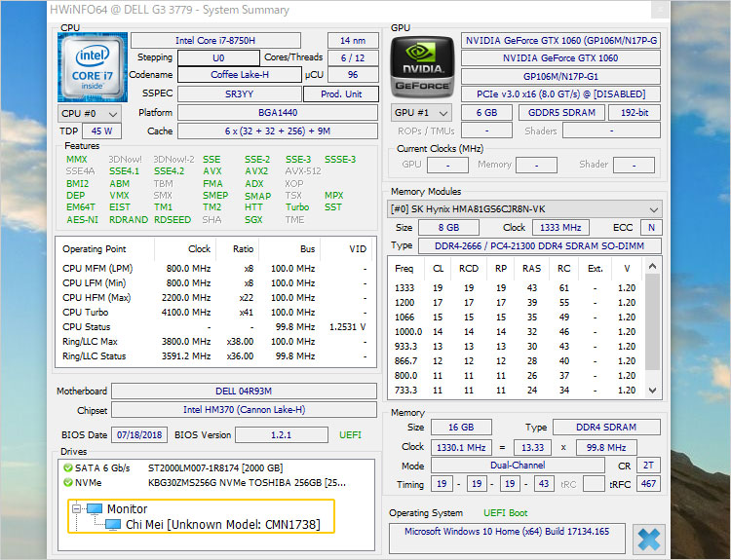Close the summary using the blue X icon
The height and width of the screenshot is (560, 731).
649,540
